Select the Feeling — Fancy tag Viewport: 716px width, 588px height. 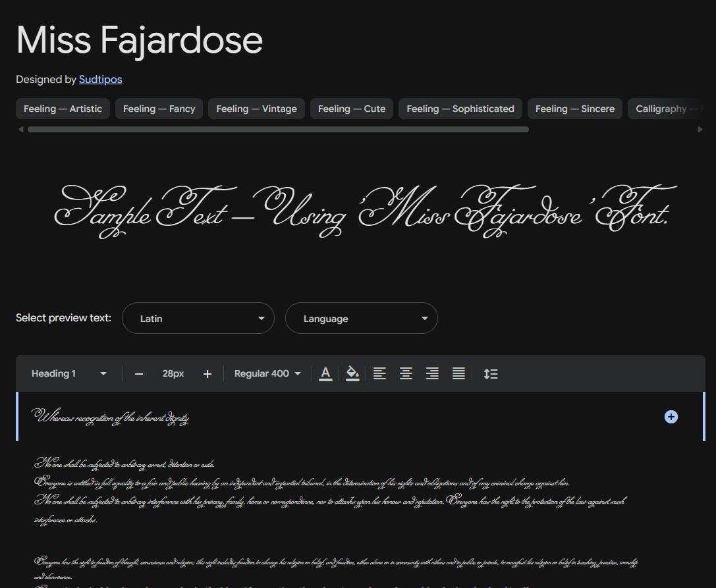159,109
